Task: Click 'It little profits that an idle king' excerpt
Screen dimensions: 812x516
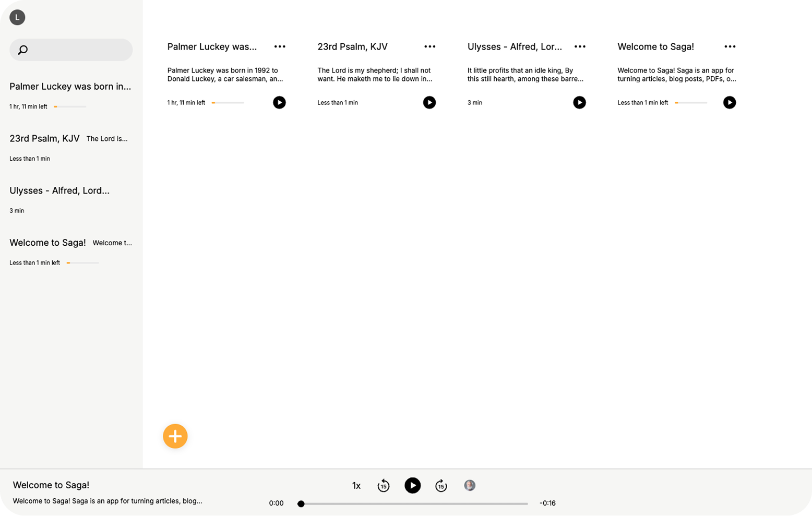Action: coord(525,75)
